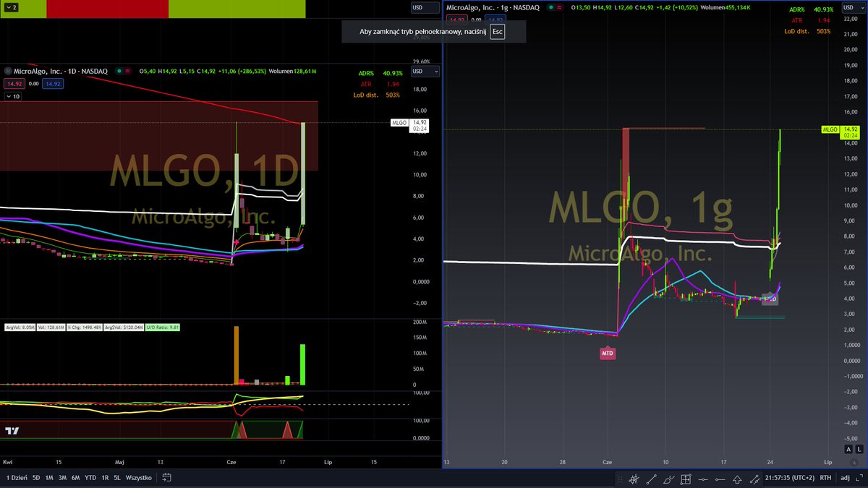
Task: Click LoD dist. 503% value in right chart
Action: click(x=824, y=31)
